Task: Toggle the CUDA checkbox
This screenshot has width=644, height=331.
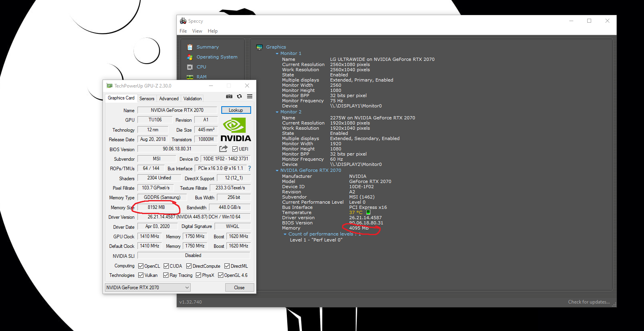Action: point(166,266)
